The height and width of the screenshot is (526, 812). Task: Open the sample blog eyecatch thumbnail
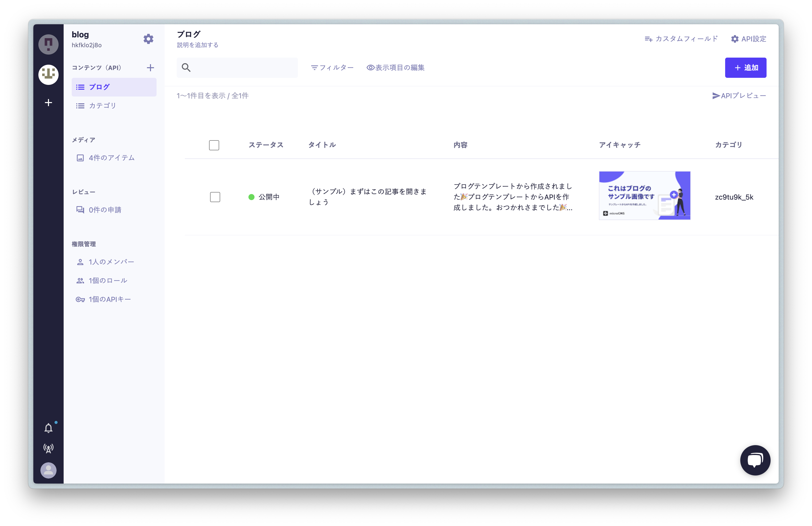[645, 196]
